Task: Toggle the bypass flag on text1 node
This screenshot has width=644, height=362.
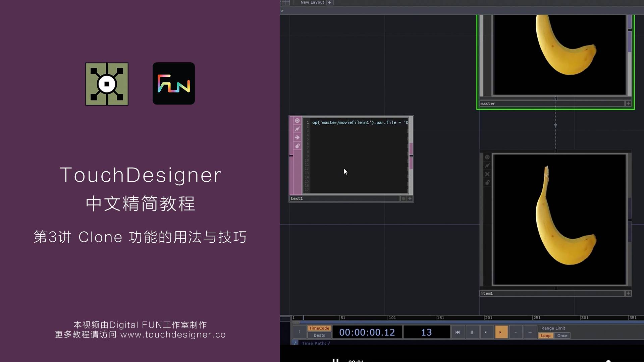Action: click(297, 129)
